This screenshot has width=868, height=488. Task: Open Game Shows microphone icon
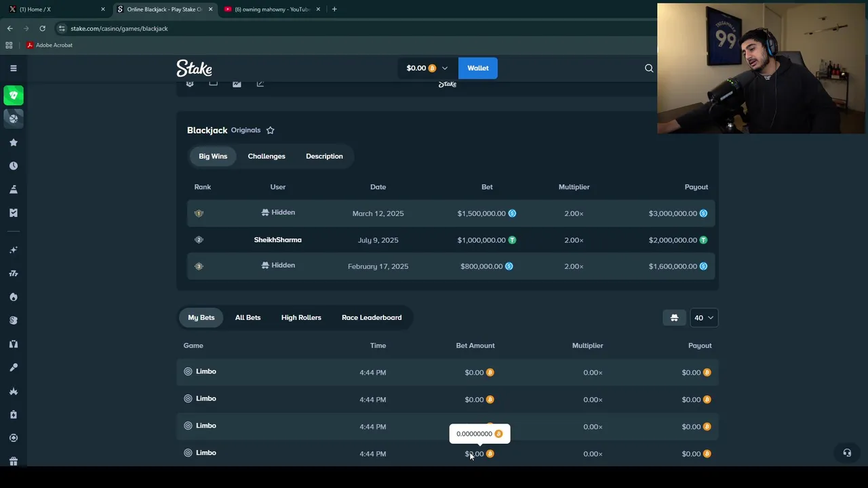coord(13,367)
